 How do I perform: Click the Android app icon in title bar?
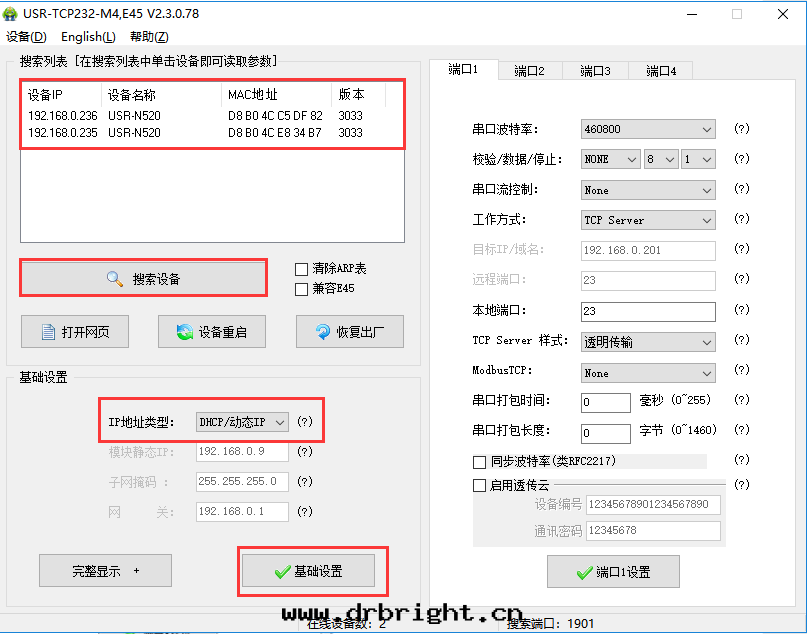pyautogui.click(x=12, y=14)
